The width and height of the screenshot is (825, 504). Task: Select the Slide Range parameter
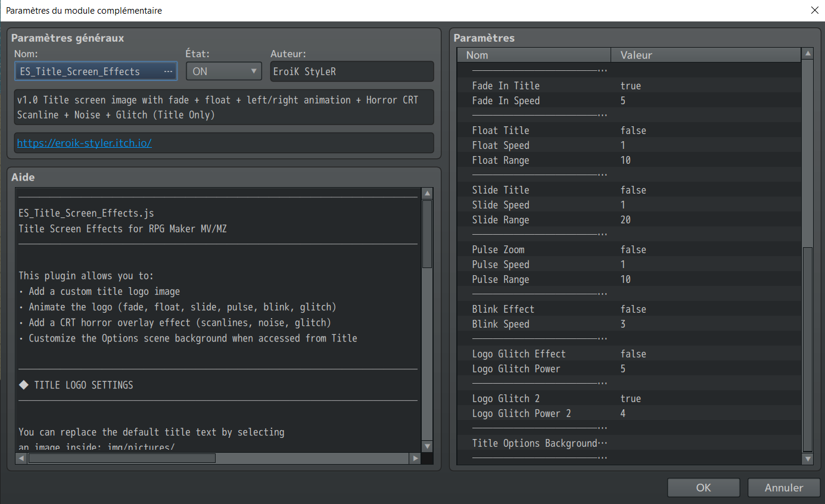point(629,220)
